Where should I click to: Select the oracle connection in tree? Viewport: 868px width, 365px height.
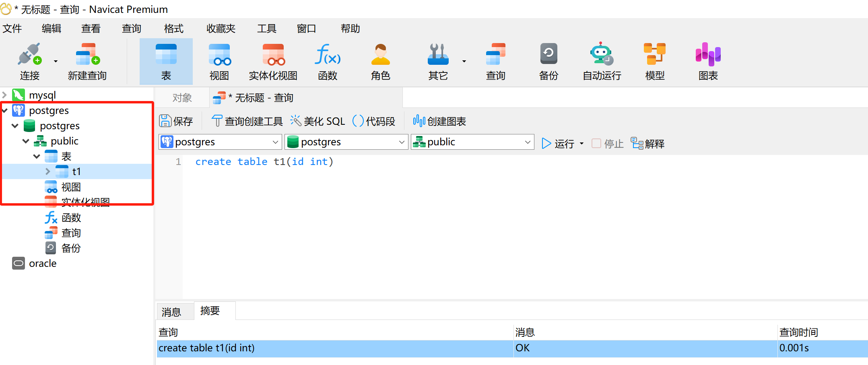(x=43, y=263)
